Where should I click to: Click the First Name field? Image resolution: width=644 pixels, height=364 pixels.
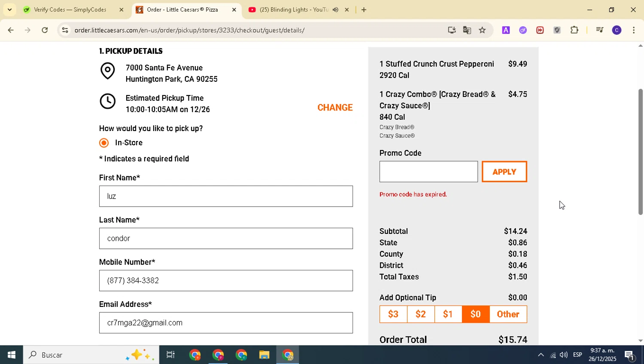226,196
